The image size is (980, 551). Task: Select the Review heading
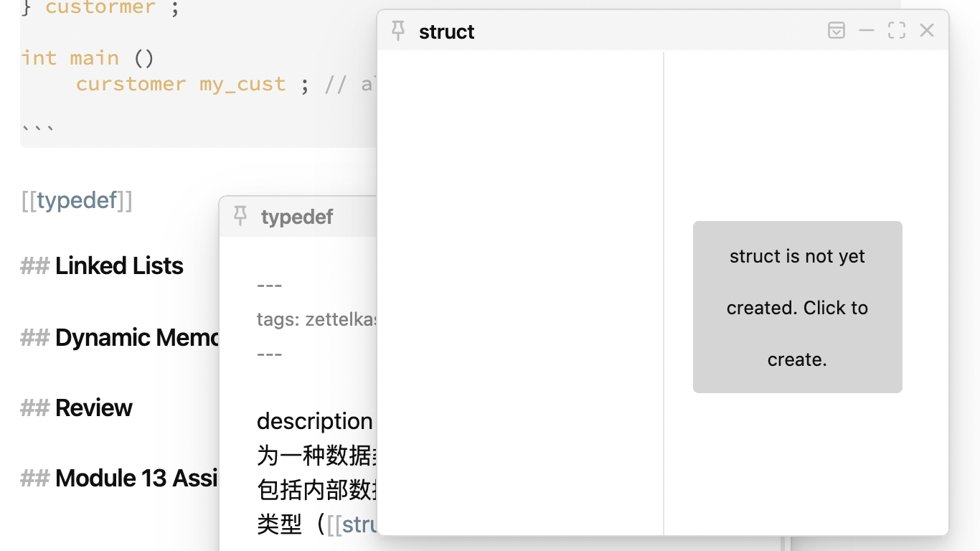(x=93, y=408)
